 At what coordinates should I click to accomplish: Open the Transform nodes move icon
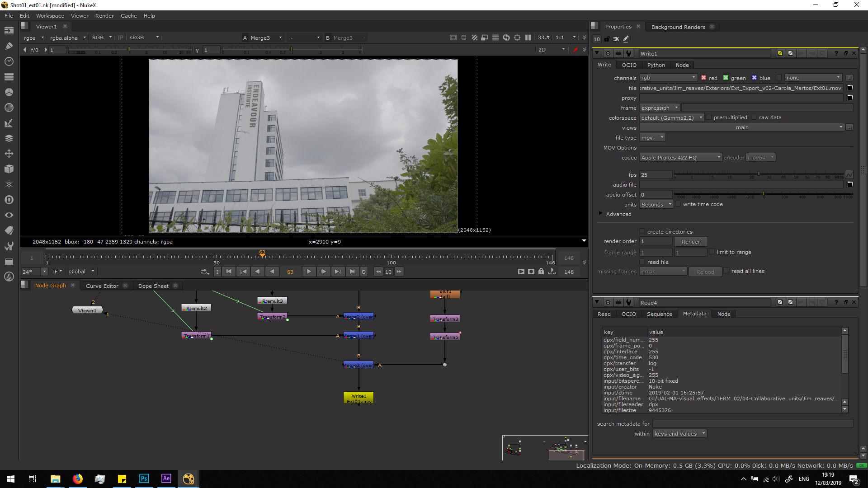click(x=9, y=154)
